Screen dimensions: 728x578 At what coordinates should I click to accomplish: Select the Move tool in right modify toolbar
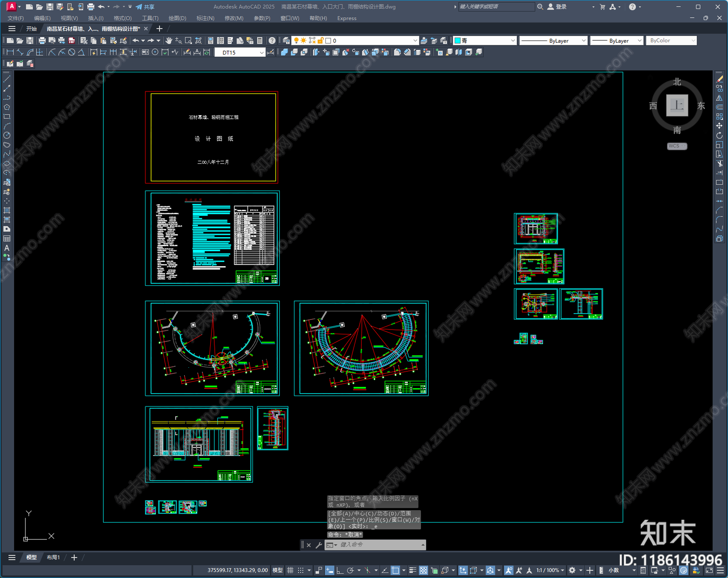(719, 126)
